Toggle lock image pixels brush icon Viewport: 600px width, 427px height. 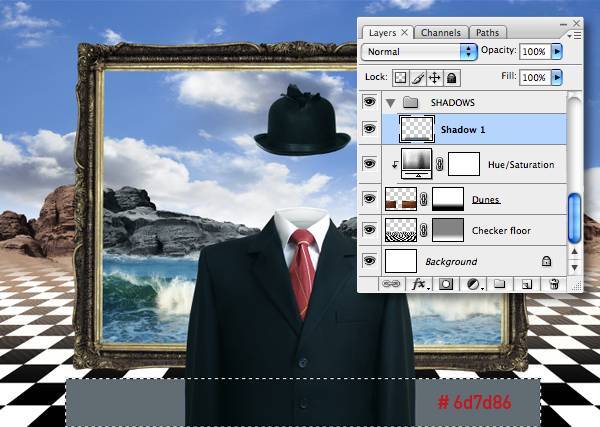(417, 78)
